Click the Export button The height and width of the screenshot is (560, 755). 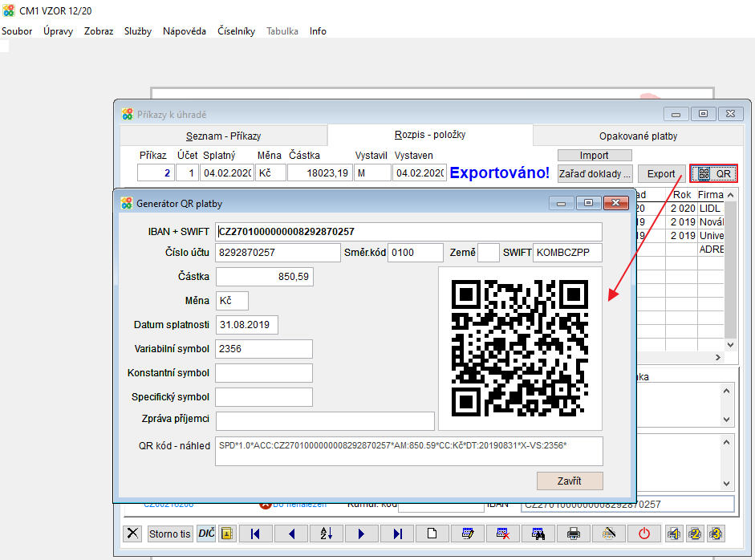point(661,174)
